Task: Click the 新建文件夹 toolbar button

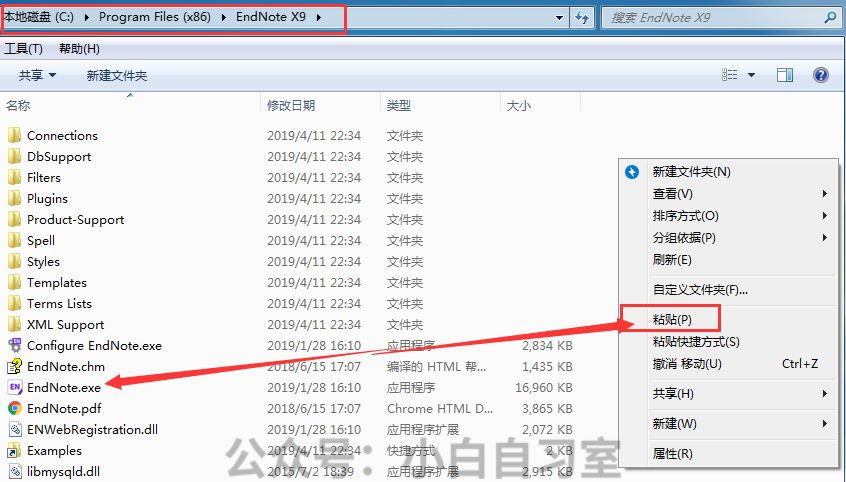Action: pyautogui.click(x=116, y=75)
